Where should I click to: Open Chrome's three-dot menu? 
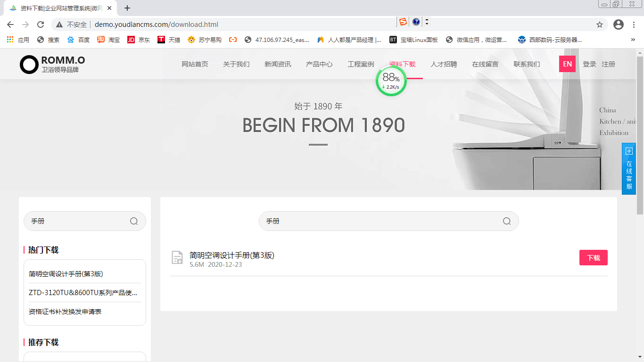coord(634,25)
